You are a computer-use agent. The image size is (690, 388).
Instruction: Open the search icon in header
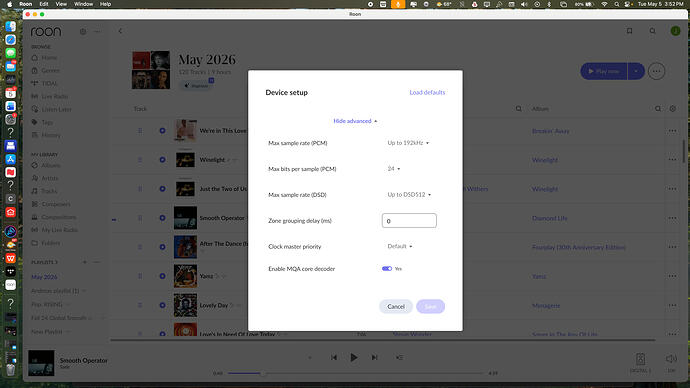click(653, 31)
